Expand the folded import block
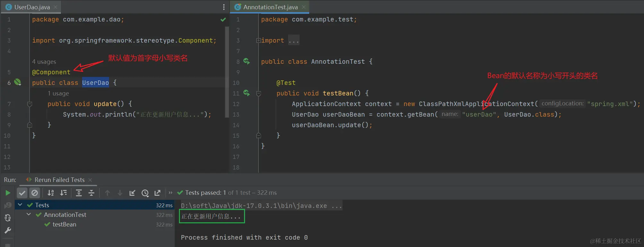Viewport: 644px width, 247px height. coord(258,40)
